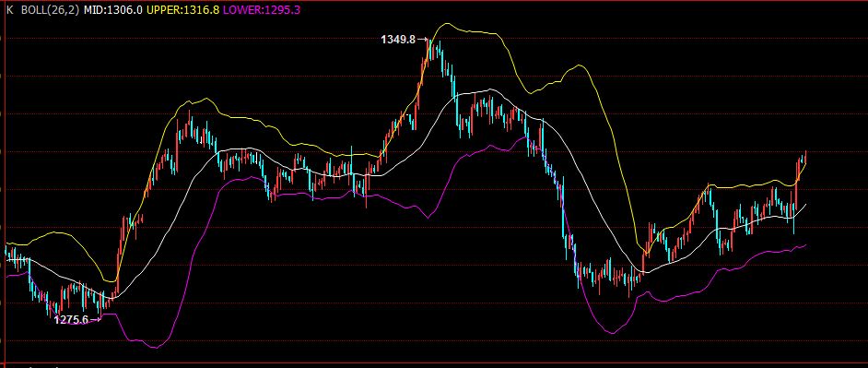Click the 1349.8 high price marker
Screen dimensions: 868x368
pos(398,40)
